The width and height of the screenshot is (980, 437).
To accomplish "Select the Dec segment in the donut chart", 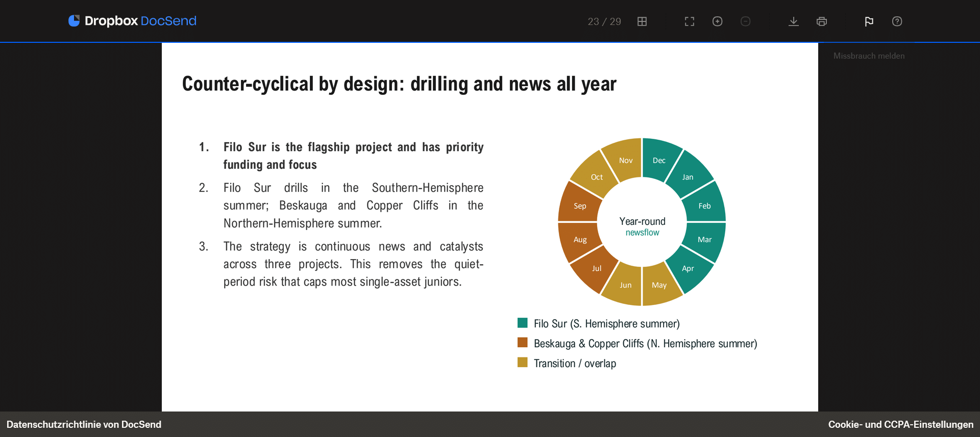I will (659, 159).
